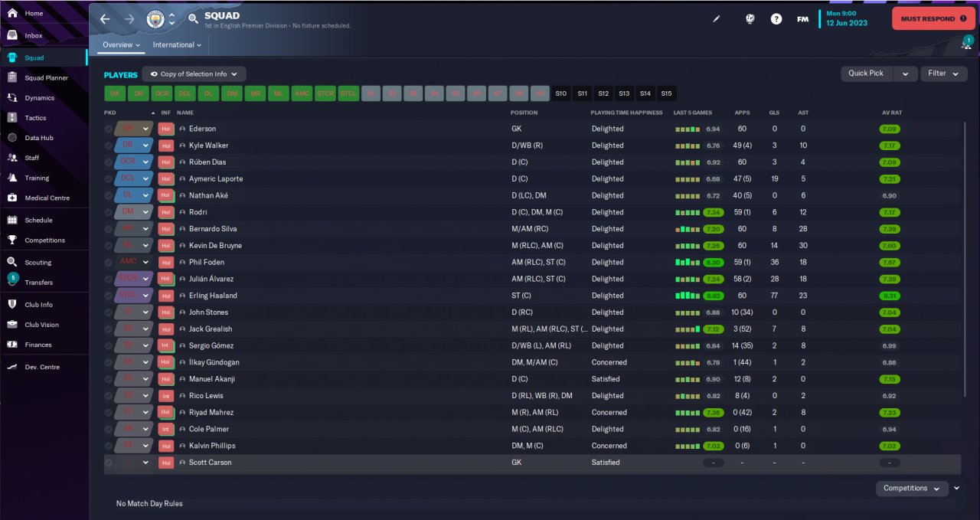Open Ederson's picked position dropdown
Viewport: 980px width, 520px height.
coord(145,129)
